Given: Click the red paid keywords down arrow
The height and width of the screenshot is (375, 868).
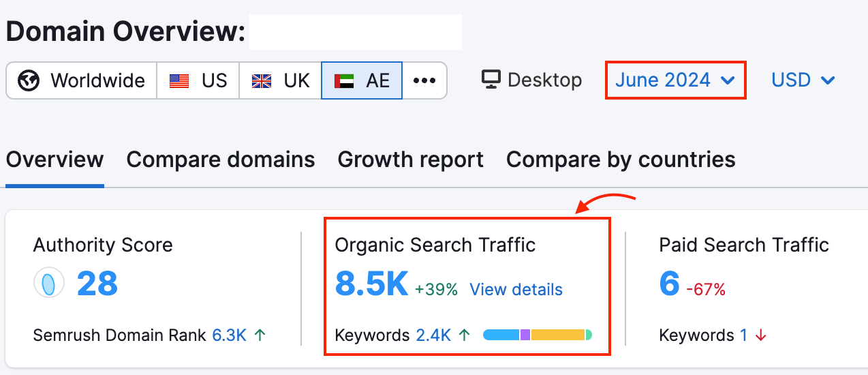Looking at the screenshot, I should pyautogui.click(x=761, y=335).
